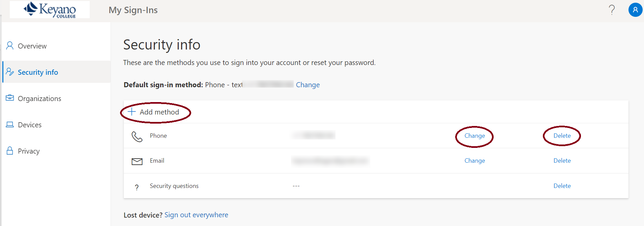Change the Email method
Screen dimensions: 644x226
[x=474, y=161]
